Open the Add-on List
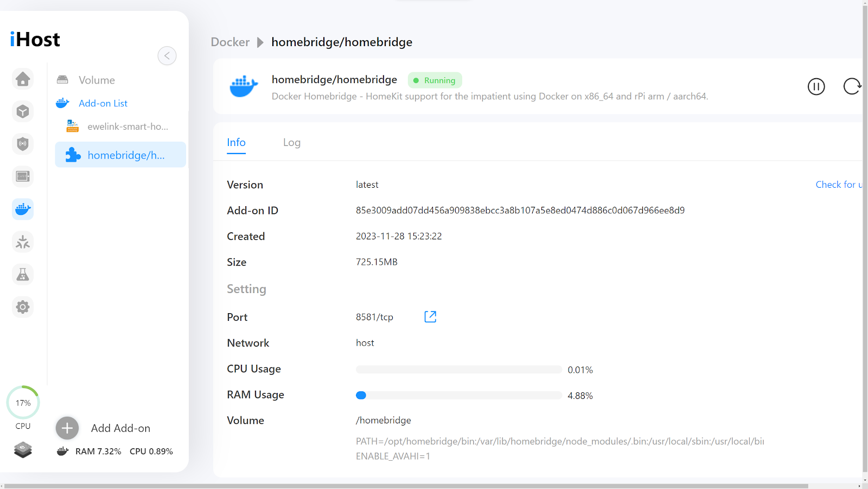Image resolution: width=868 pixels, height=489 pixels. coord(103,103)
